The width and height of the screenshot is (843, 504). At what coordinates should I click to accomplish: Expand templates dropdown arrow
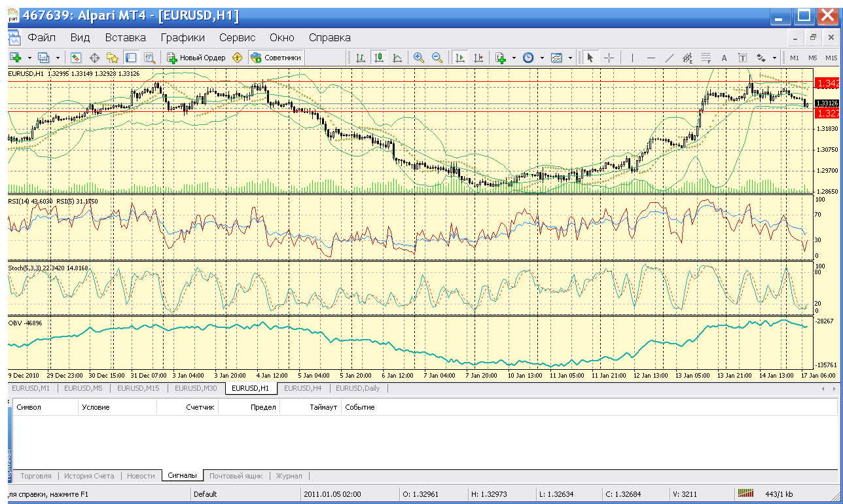tap(570, 58)
